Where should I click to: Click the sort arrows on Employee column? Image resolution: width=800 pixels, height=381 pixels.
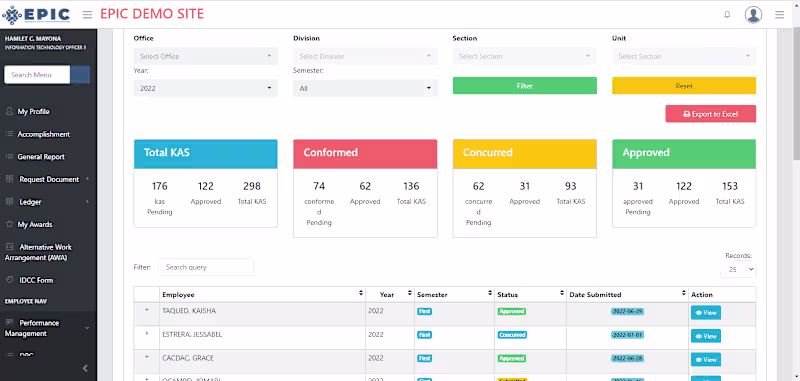[x=361, y=294]
